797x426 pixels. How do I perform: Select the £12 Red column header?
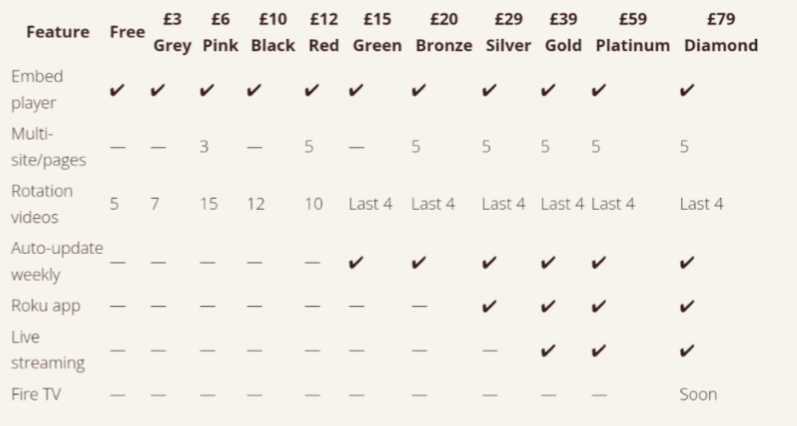click(x=324, y=32)
